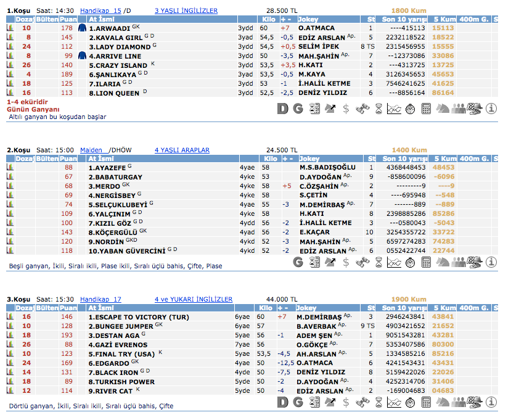Click the info icon under race 2

pos(491,262)
